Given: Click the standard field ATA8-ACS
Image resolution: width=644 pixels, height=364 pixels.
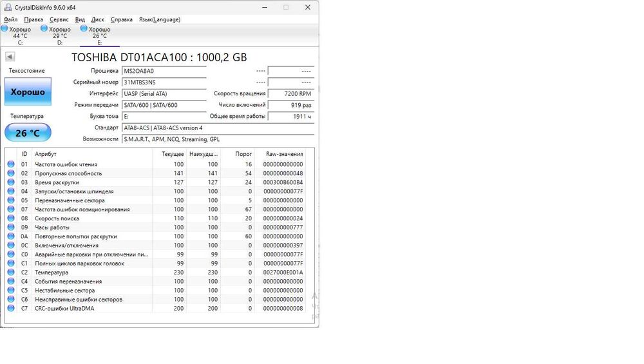Looking at the screenshot, I should click(x=218, y=128).
